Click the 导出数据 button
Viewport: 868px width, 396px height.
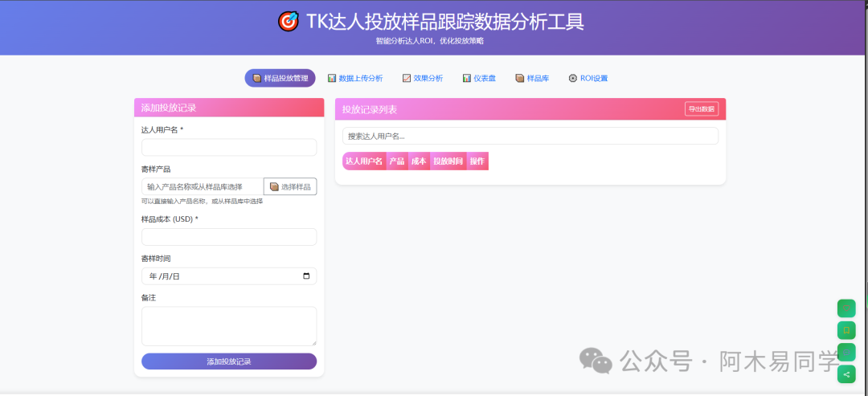(702, 109)
